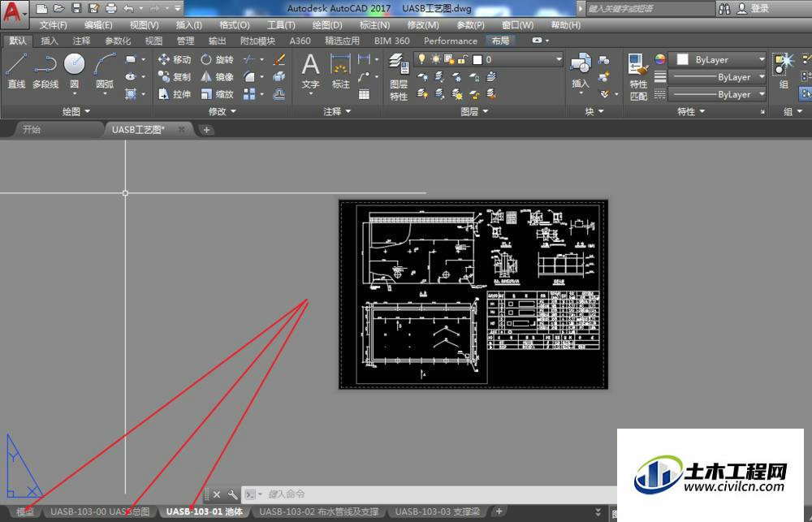Click the Copy (复制) tool
812x522 pixels.
[x=175, y=76]
